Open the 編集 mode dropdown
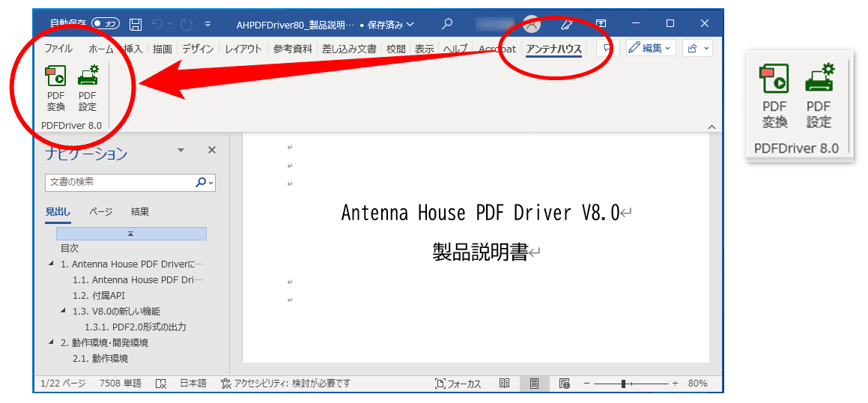Screen dimensions: 868x403 (651, 48)
